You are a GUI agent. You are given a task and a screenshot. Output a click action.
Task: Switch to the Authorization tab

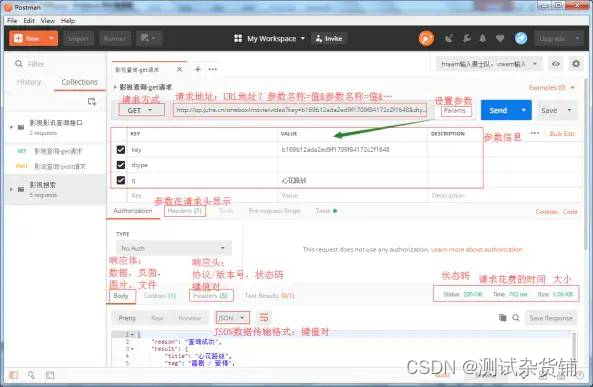coord(133,211)
